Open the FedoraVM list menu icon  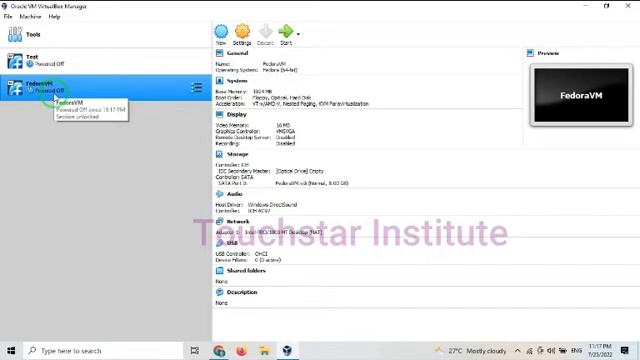point(197,87)
